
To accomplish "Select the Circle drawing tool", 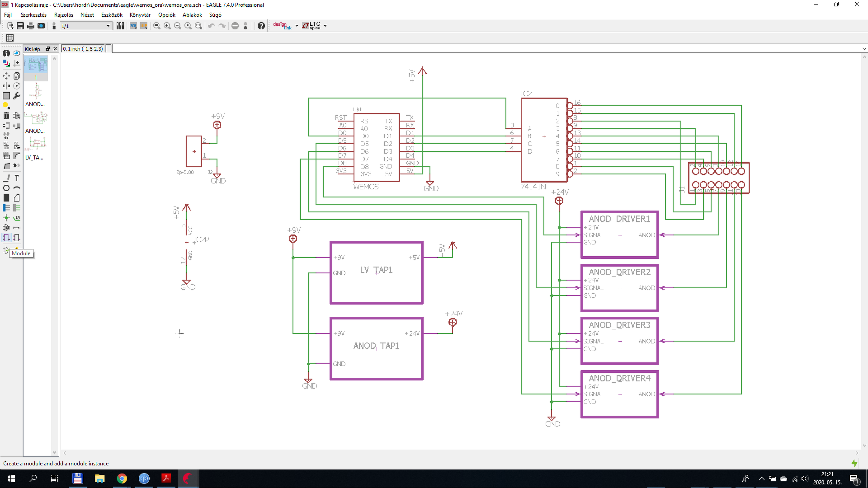I will coord(6,188).
